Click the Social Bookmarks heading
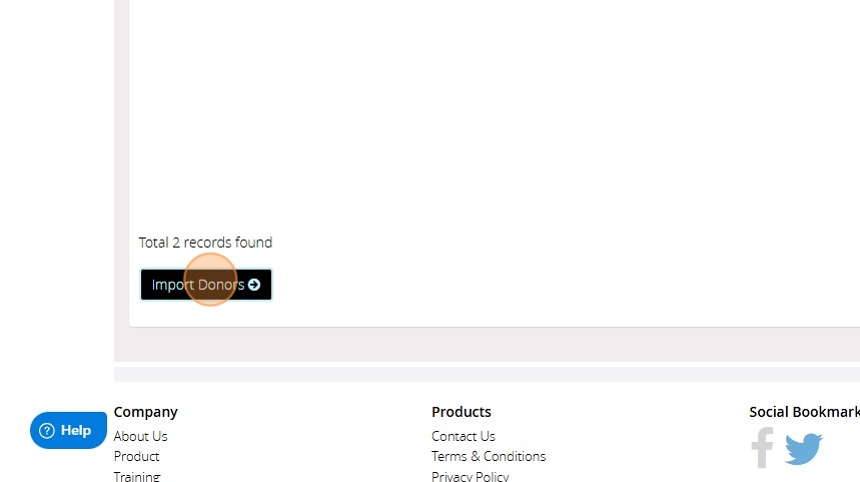Screen dimensions: 860x482 click(x=805, y=412)
